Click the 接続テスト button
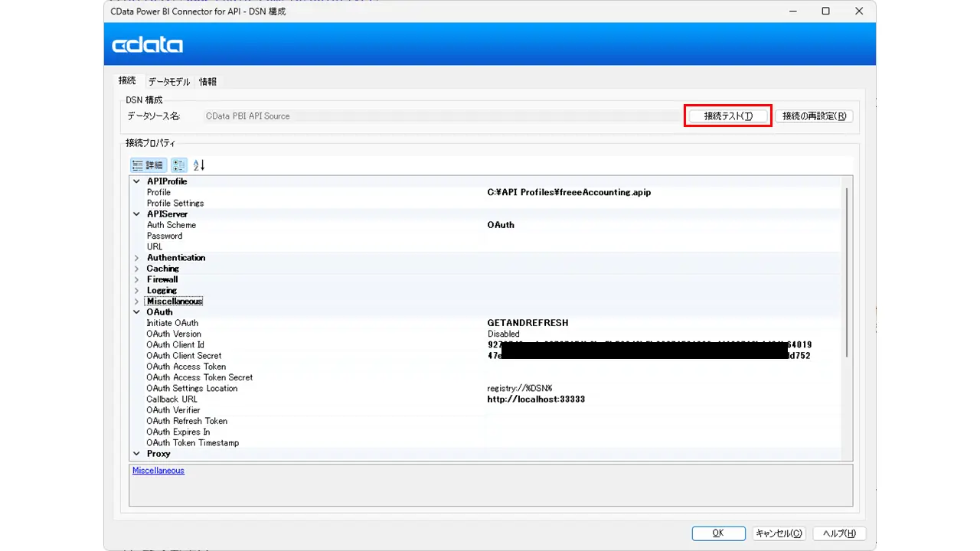Viewport: 980px width, 551px height. [x=728, y=116]
